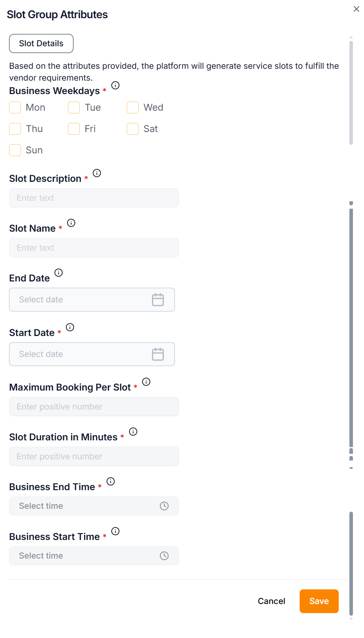Viewport: 364px width, 638px height.
Task: Click info icon next to End Date
Action: [58, 273]
